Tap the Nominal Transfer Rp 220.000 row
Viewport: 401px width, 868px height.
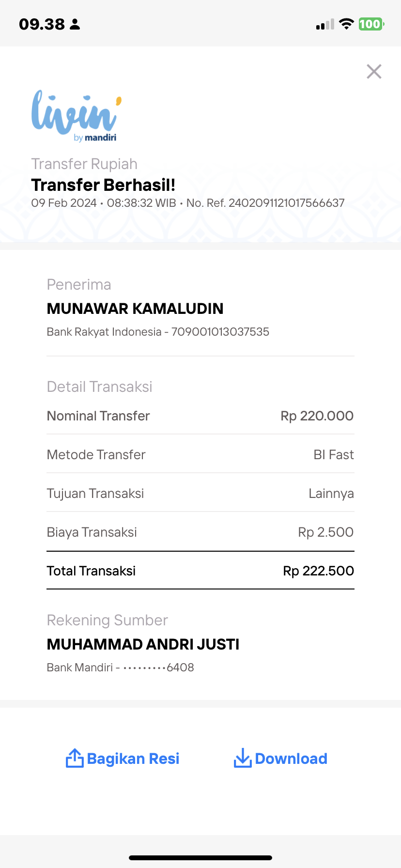pyautogui.click(x=200, y=416)
